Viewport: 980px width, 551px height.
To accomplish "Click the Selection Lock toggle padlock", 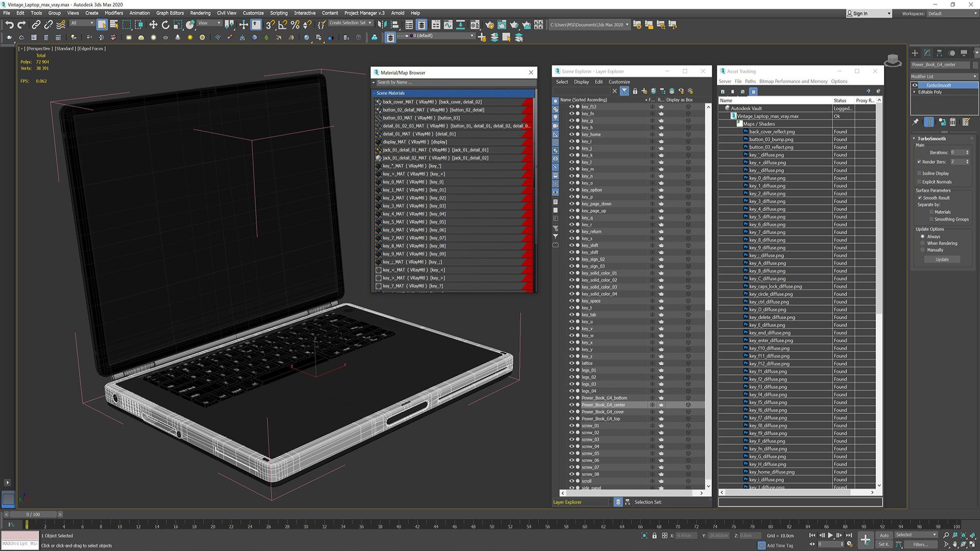I will [x=654, y=536].
